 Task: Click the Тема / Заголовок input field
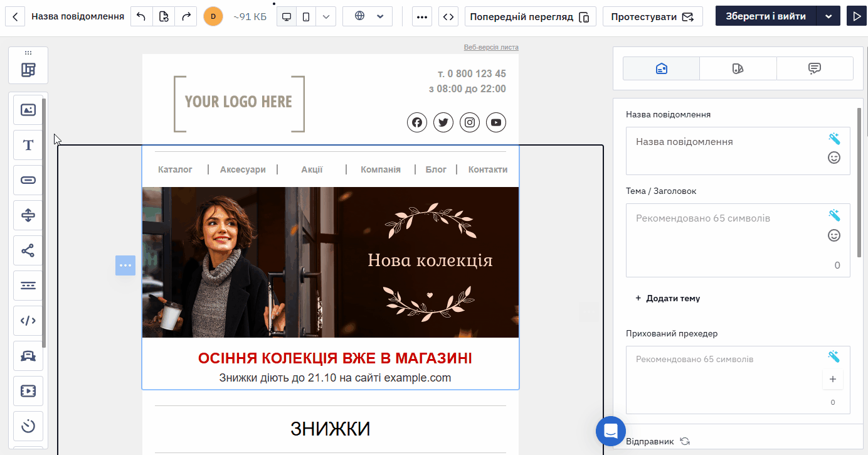(738, 240)
